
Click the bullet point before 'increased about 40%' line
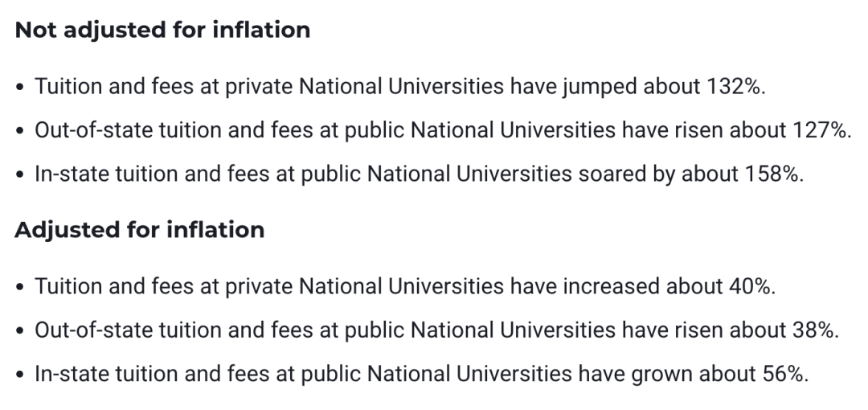click(x=20, y=287)
